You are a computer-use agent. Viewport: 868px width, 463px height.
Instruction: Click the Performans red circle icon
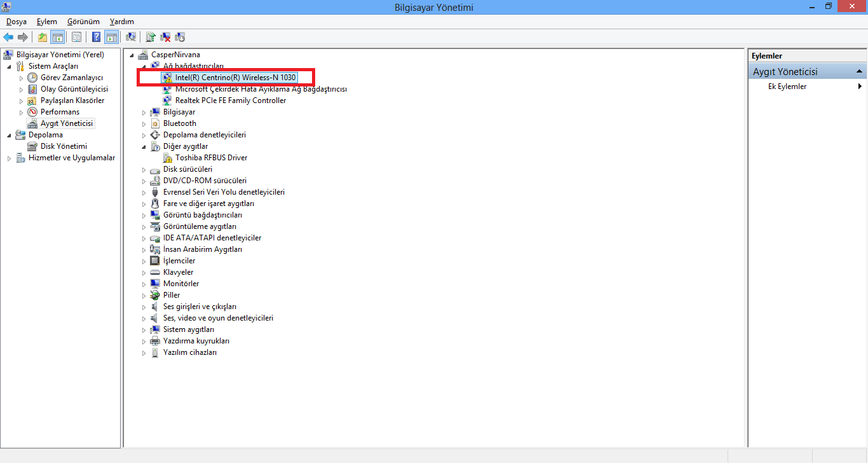pos(32,112)
